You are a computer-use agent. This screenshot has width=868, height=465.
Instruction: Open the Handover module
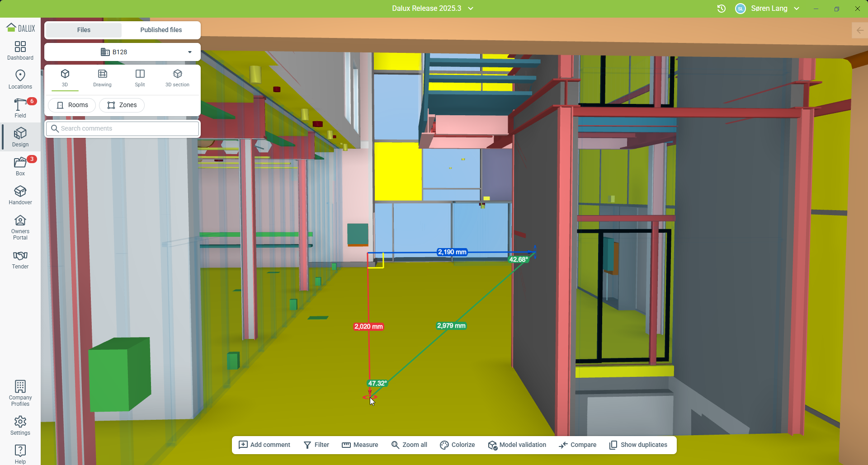coord(20,195)
